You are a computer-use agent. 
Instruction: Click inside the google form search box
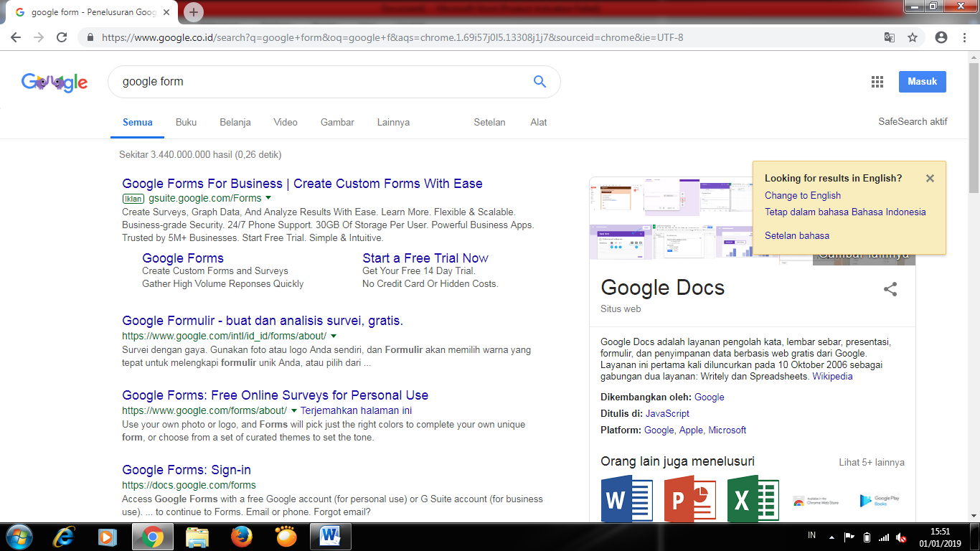pos(316,82)
